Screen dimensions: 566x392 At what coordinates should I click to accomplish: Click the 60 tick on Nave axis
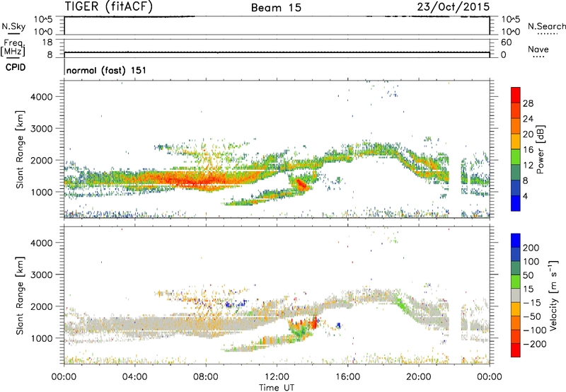tap(506, 42)
